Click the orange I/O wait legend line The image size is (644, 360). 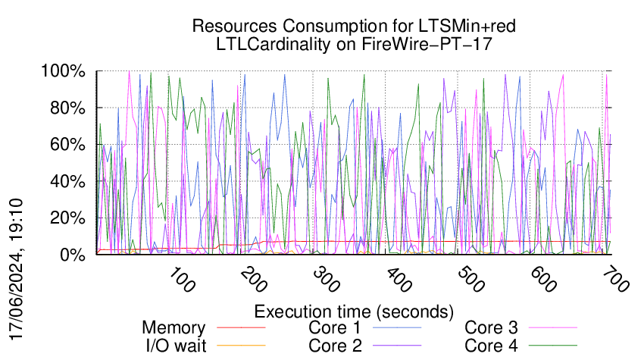241,346
